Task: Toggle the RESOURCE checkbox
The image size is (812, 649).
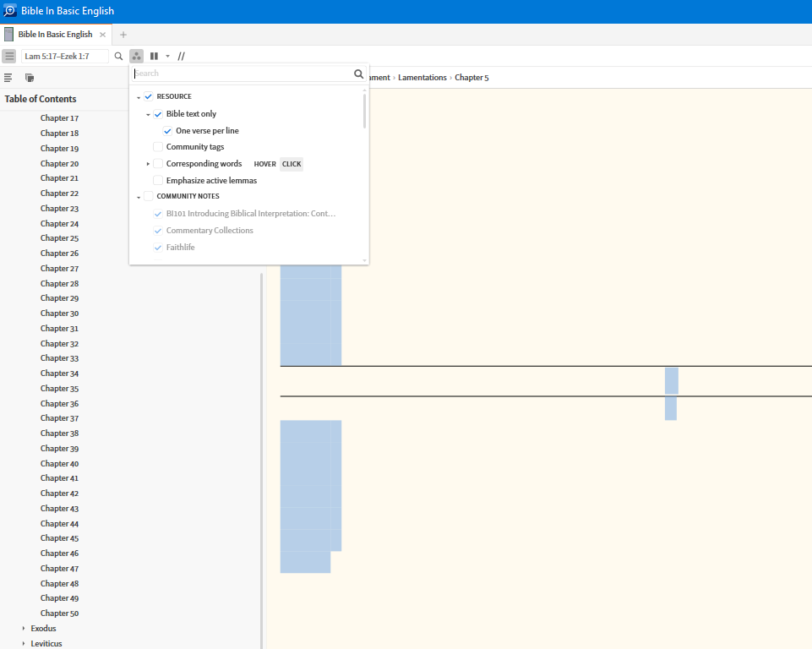Action: coord(149,96)
